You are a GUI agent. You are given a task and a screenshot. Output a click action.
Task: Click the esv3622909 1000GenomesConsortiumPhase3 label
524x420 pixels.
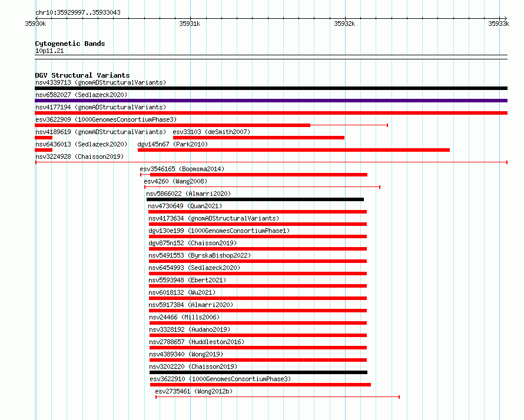(106, 119)
